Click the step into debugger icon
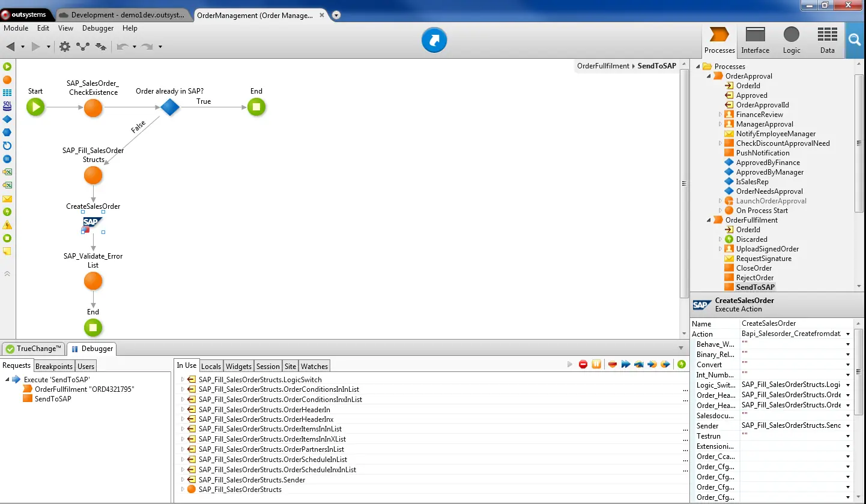Screen dimensions: 866x504 pos(652,364)
